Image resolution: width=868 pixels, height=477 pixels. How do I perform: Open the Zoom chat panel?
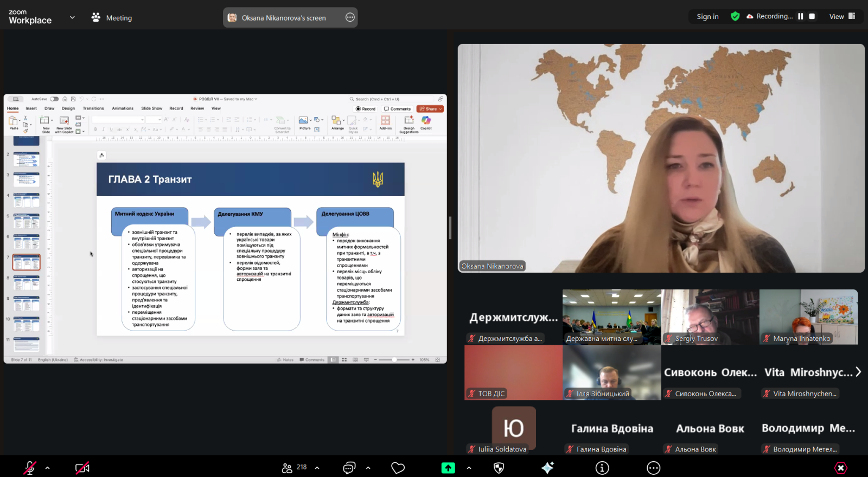pos(349,468)
